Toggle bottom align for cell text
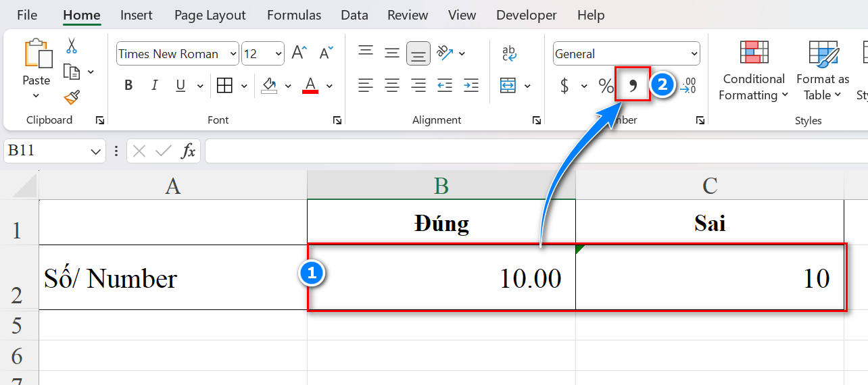 (418, 53)
